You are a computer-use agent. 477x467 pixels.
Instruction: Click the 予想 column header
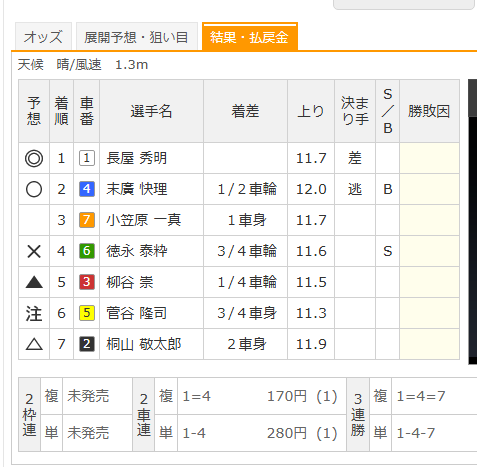pyautogui.click(x=34, y=111)
